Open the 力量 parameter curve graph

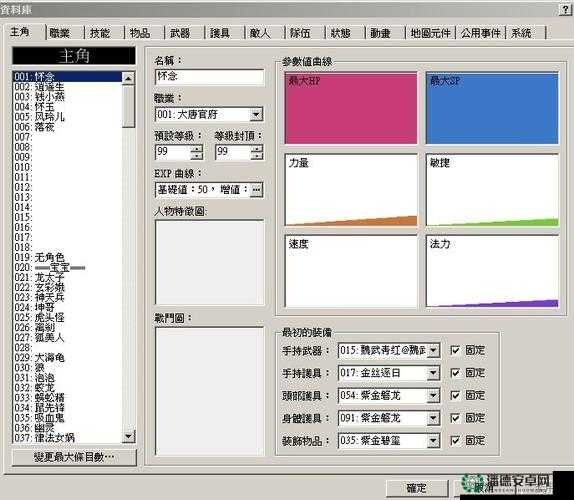click(351, 190)
